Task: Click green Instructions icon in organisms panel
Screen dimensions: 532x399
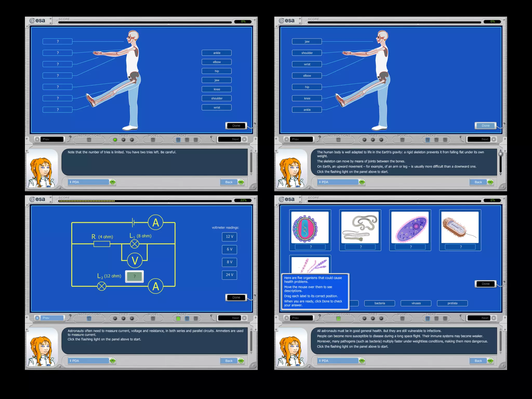Action: click(x=338, y=318)
